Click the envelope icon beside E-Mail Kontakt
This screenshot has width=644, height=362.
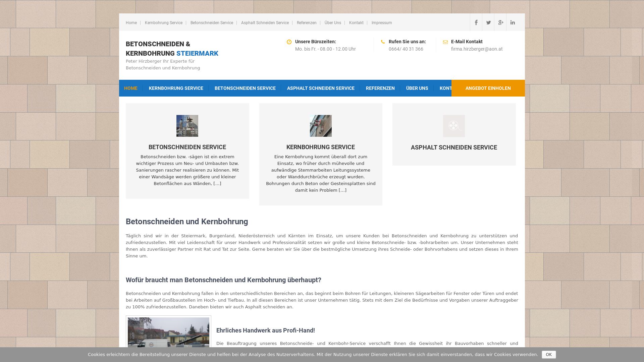tap(445, 42)
